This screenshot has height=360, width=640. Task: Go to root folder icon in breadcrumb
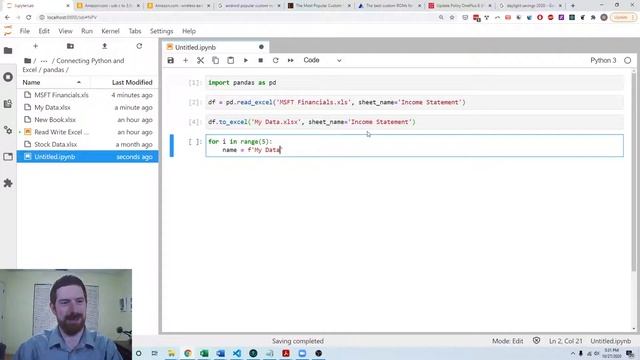pos(27,61)
